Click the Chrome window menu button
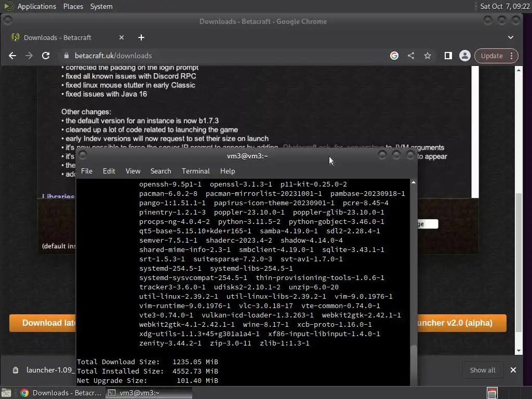The width and height of the screenshot is (532, 399). pyautogui.click(x=7, y=20)
